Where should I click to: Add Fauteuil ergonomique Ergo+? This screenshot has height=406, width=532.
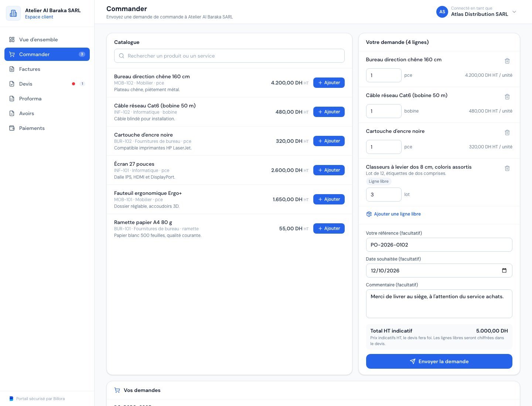329,199
